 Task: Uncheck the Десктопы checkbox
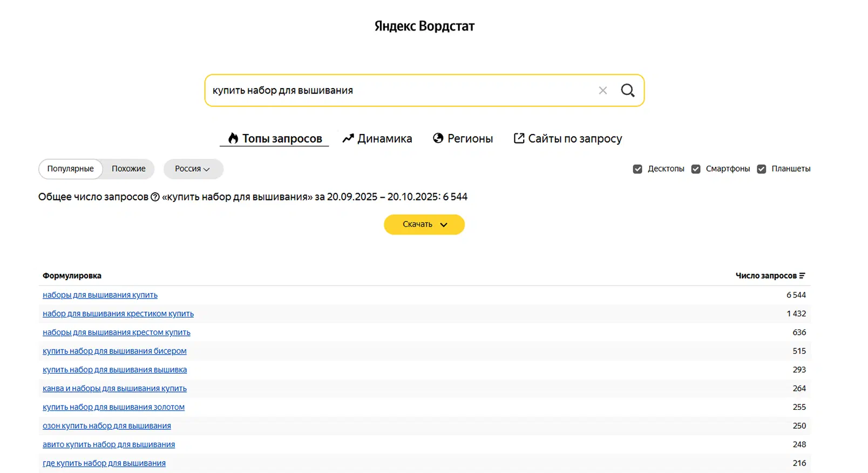click(638, 169)
